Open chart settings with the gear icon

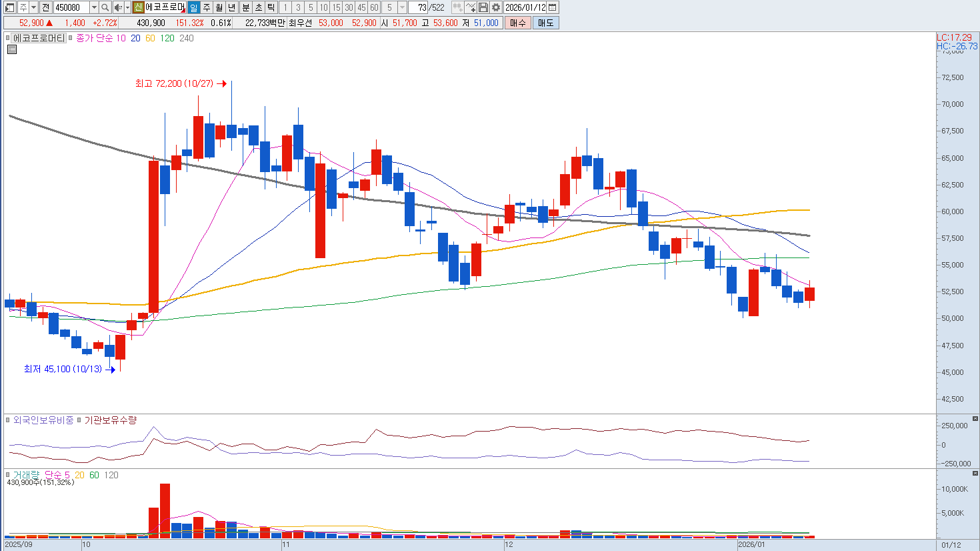(496, 7)
